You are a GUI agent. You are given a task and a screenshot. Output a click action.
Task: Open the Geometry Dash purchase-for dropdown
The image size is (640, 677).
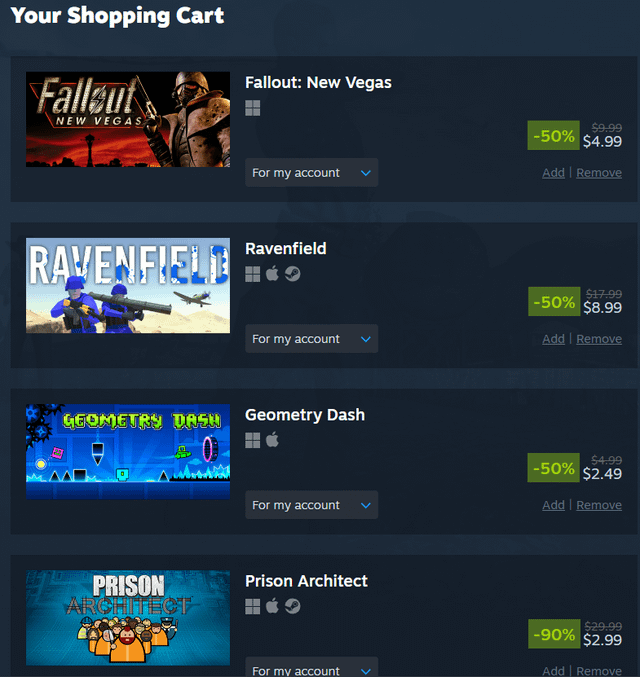pos(311,505)
